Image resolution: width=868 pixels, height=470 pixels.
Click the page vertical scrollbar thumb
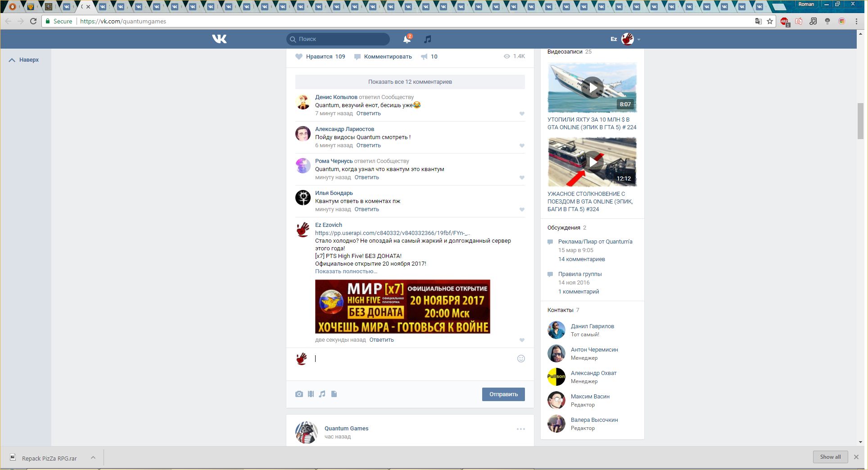(860, 121)
